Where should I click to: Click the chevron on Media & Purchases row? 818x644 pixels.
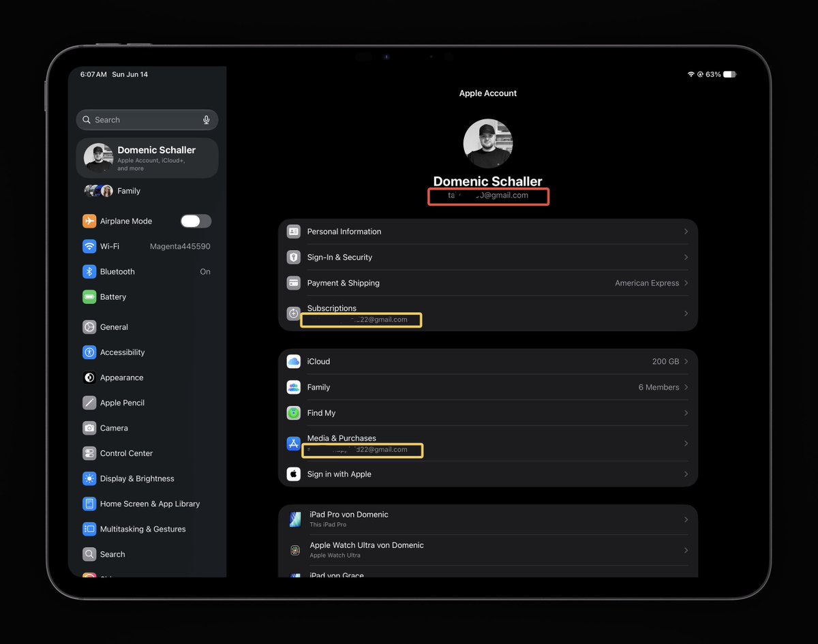coord(686,444)
